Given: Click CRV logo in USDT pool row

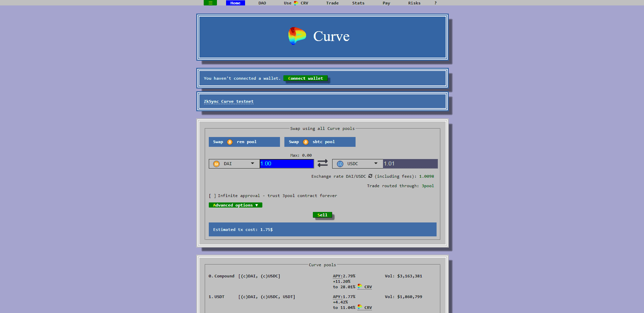Looking at the screenshot, I should [360, 307].
